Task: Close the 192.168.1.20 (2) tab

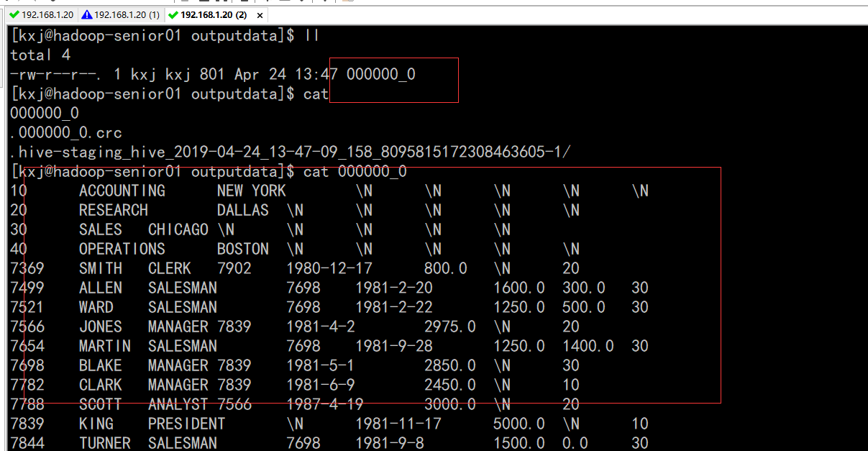Action: 260,15
